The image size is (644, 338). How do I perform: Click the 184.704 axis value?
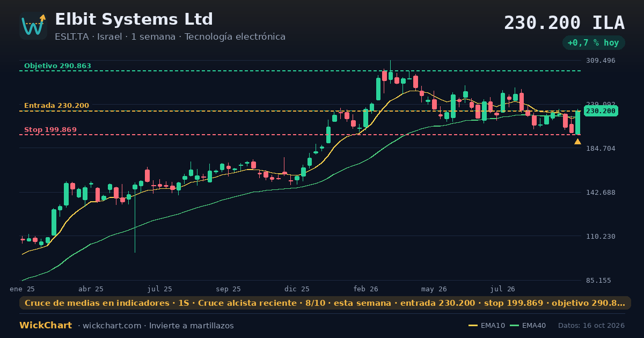coord(601,149)
